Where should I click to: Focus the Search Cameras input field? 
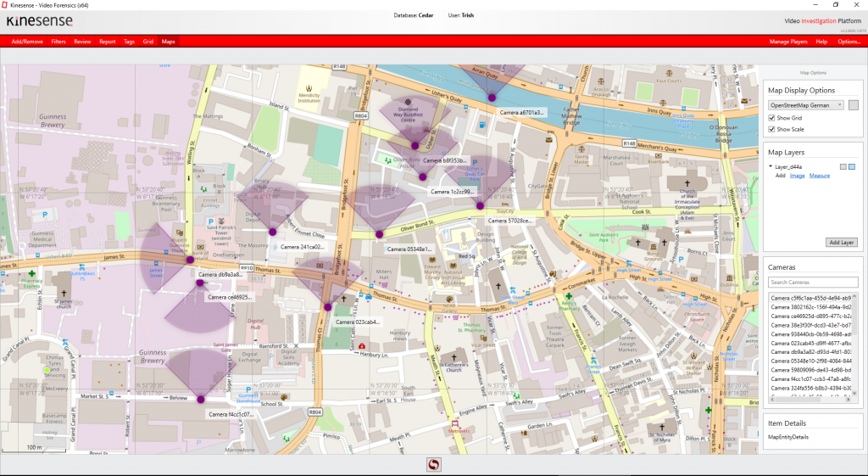(x=813, y=282)
